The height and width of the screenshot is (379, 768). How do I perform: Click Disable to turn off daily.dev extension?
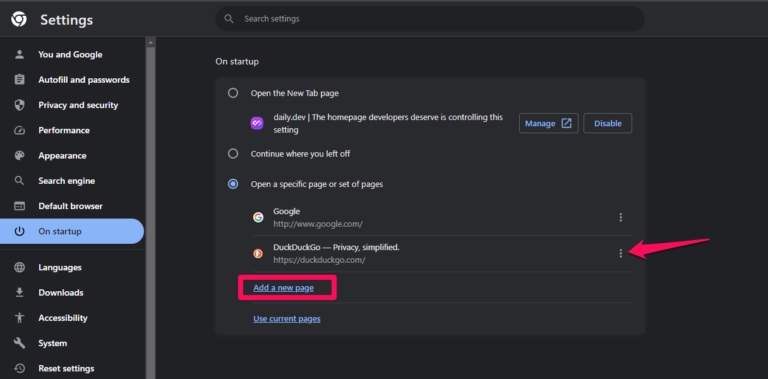click(x=608, y=123)
